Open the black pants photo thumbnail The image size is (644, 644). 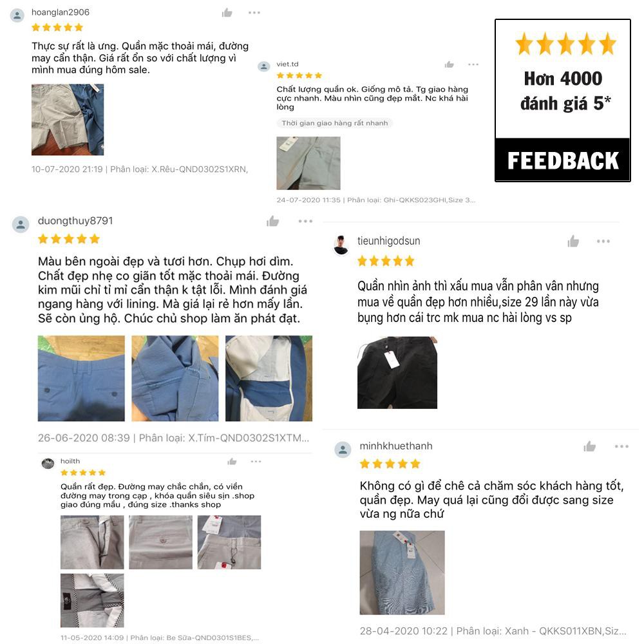pyautogui.click(x=397, y=372)
